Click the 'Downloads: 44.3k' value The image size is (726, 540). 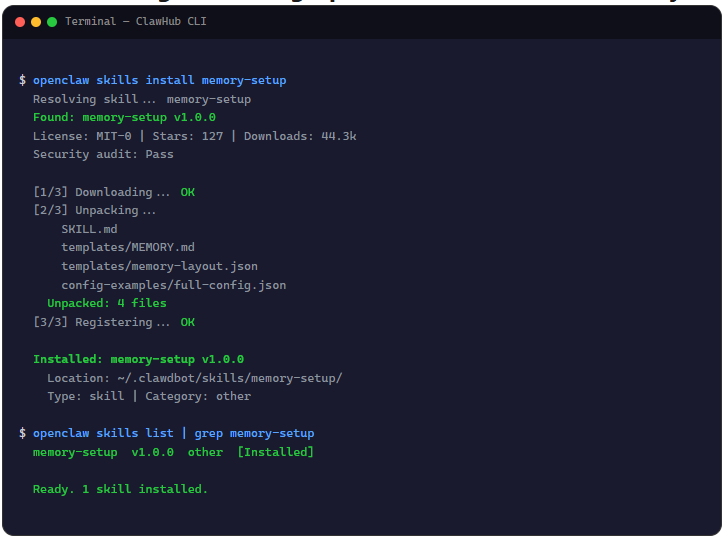click(x=300, y=136)
